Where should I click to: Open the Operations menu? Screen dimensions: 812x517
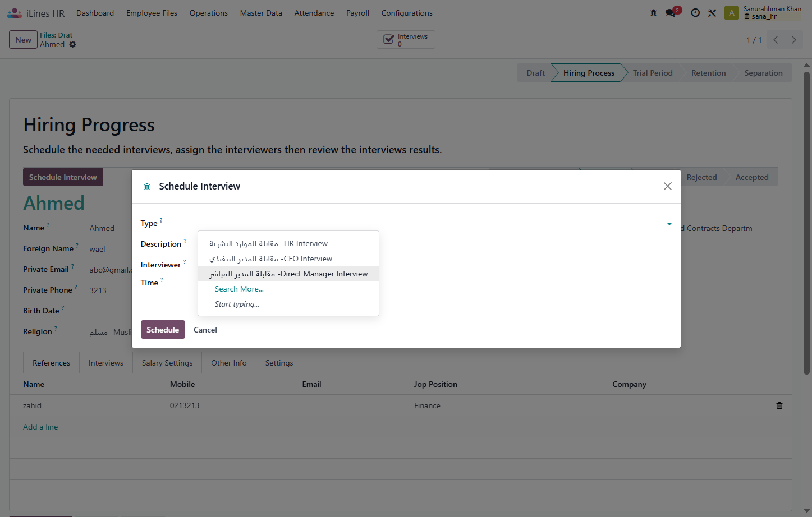tap(208, 13)
